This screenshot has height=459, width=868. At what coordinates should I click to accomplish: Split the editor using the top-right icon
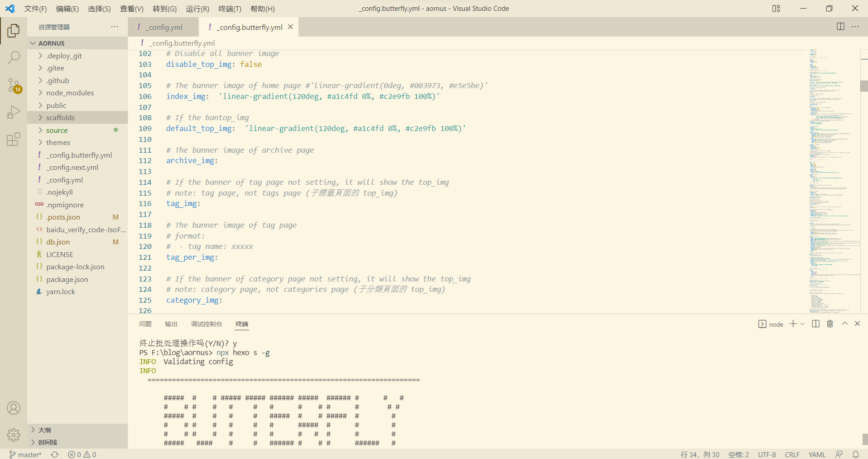click(x=840, y=27)
